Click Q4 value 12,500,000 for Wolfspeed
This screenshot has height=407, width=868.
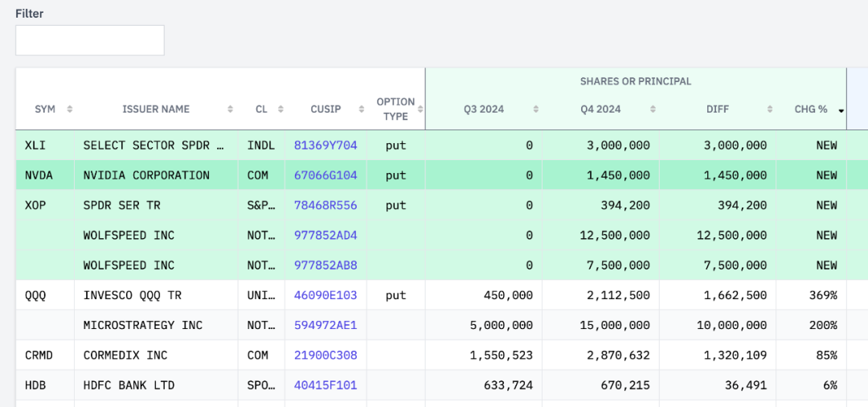click(x=615, y=235)
